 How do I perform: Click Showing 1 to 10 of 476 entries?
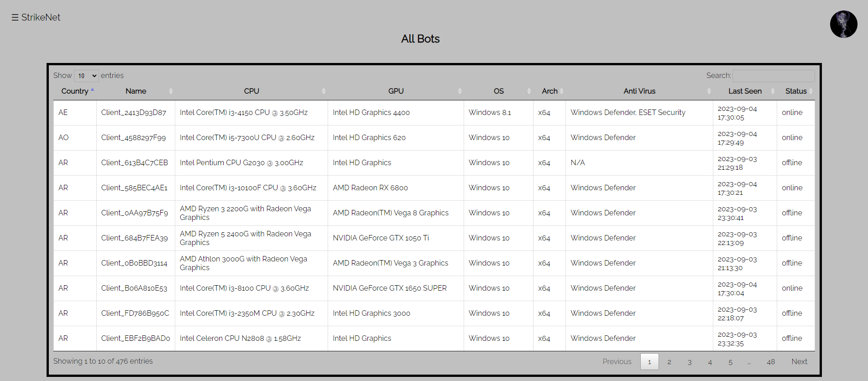coord(103,361)
